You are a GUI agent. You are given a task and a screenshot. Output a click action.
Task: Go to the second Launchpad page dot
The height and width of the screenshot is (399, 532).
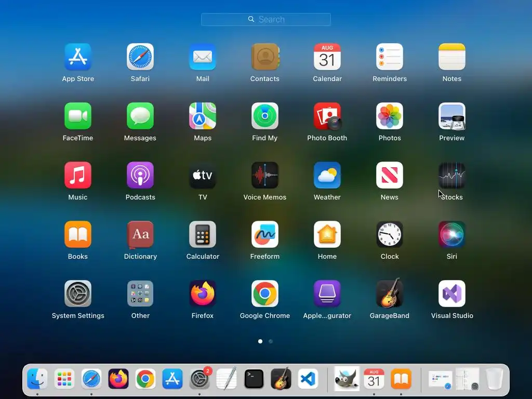click(271, 341)
